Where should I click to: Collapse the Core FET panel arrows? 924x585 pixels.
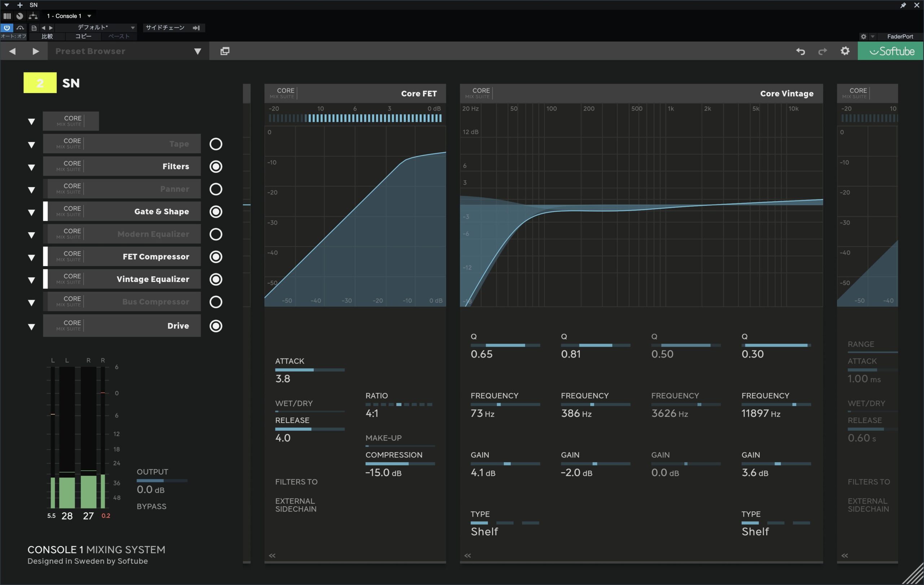tap(272, 555)
